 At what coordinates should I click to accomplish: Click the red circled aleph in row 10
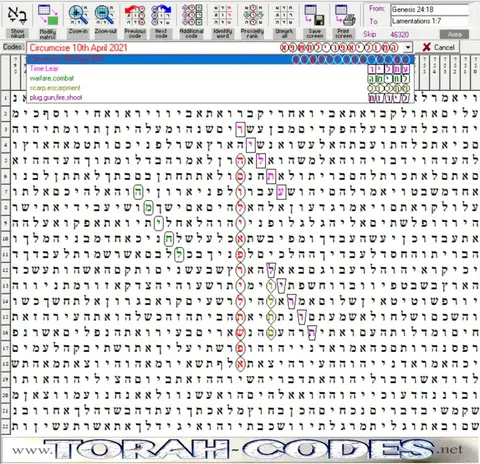click(240, 239)
